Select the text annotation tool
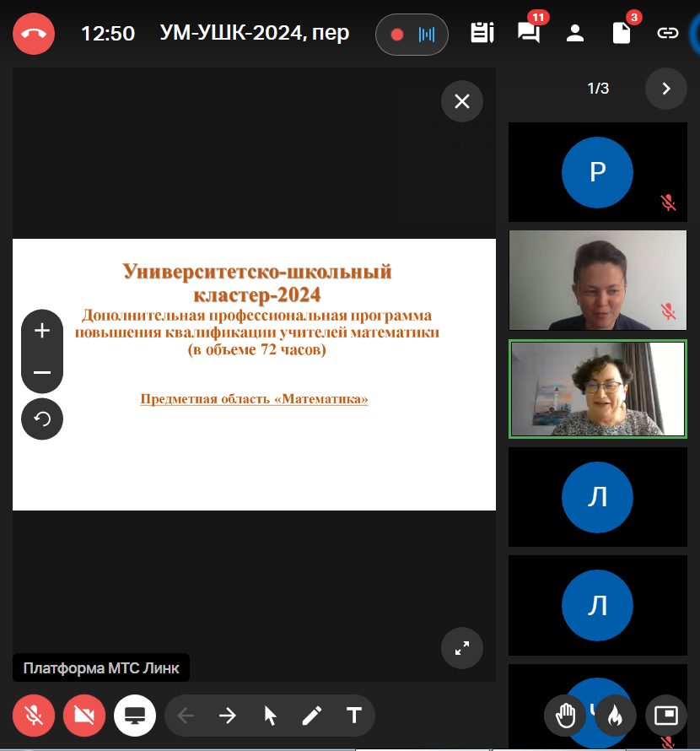Screen dimensions: 700x751 pos(354,716)
